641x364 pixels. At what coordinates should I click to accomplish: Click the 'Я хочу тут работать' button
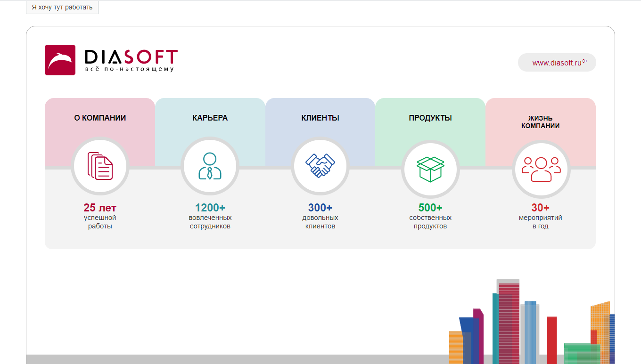coord(62,8)
